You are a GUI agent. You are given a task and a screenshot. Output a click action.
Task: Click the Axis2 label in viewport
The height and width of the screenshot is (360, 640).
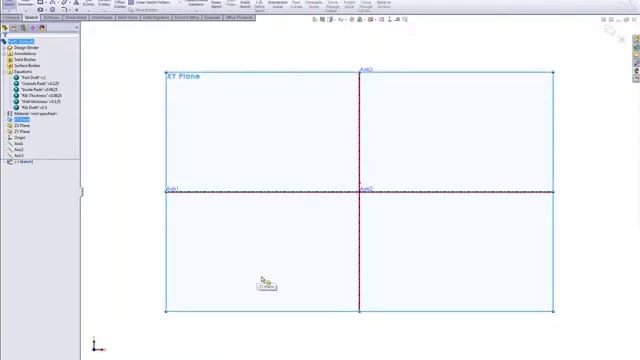pyautogui.click(x=366, y=189)
